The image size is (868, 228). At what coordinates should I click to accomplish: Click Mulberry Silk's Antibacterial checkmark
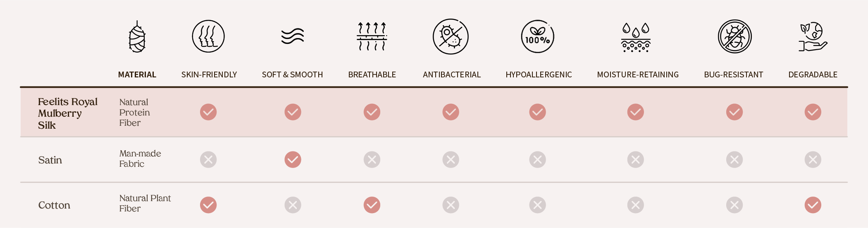451,112
